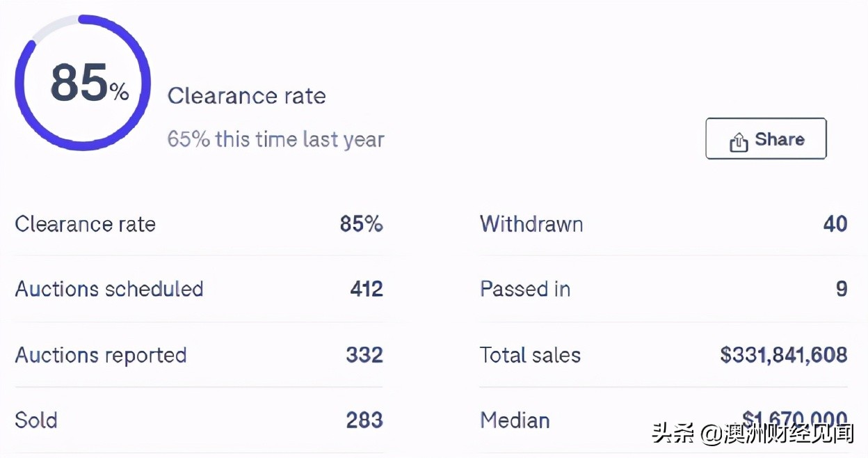Select the Clearance rate heading beside the circle
868x458 pixels.
(246, 96)
